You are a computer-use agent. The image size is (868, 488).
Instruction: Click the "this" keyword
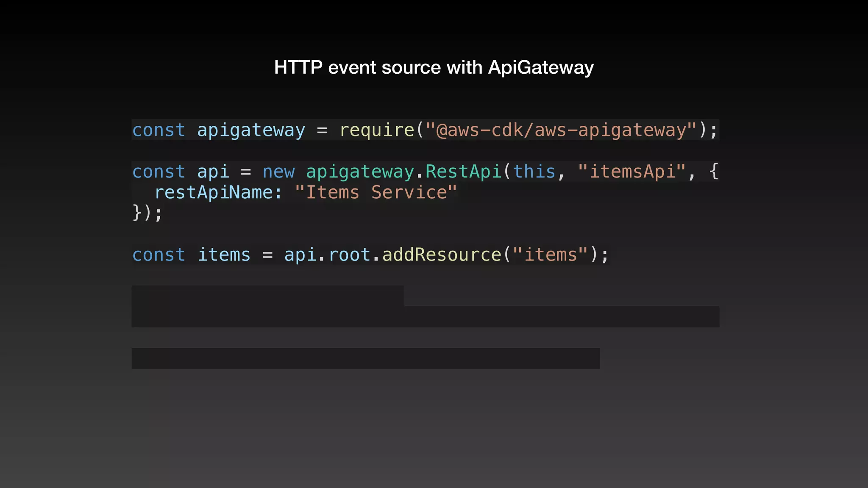tap(534, 172)
